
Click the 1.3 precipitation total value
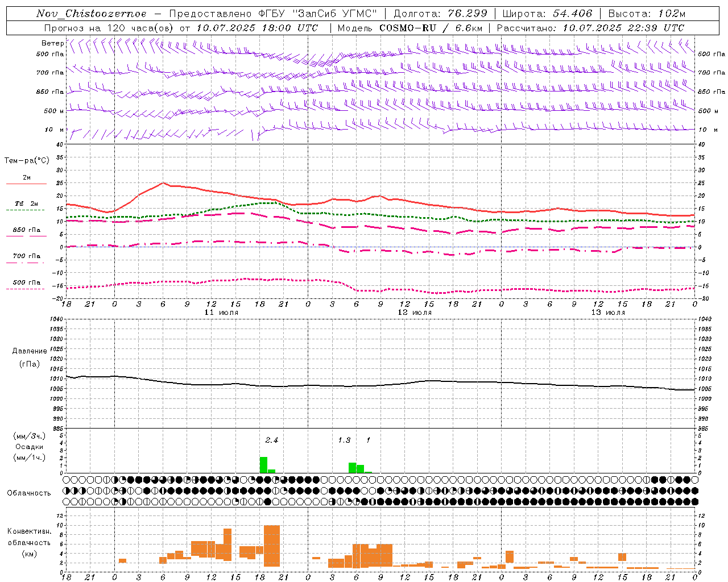pos(344,440)
